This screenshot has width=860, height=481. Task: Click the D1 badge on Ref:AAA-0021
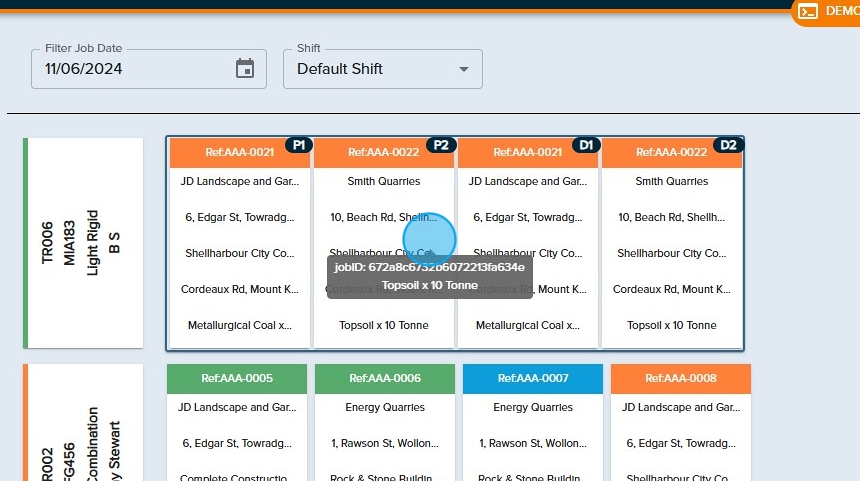(x=586, y=145)
